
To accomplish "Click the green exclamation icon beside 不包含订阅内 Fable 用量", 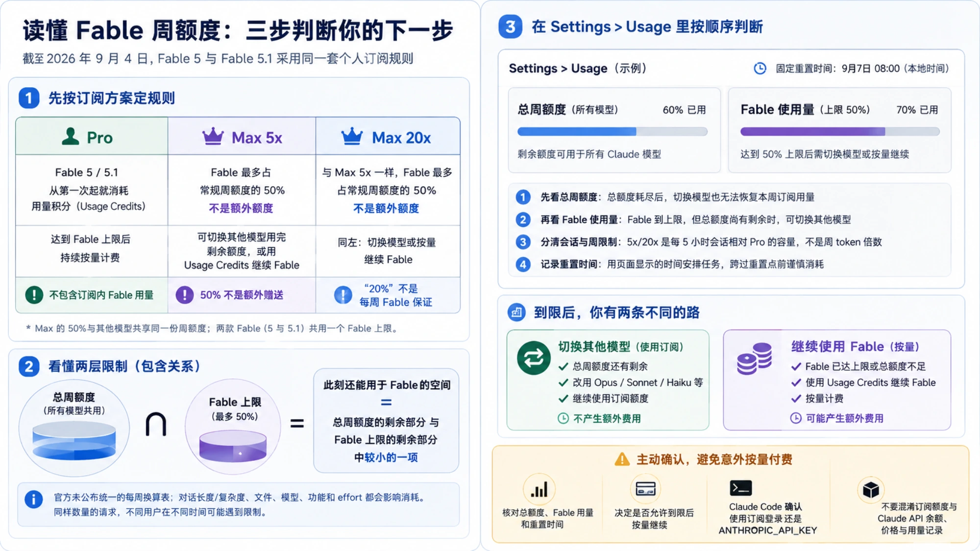I will tap(34, 295).
